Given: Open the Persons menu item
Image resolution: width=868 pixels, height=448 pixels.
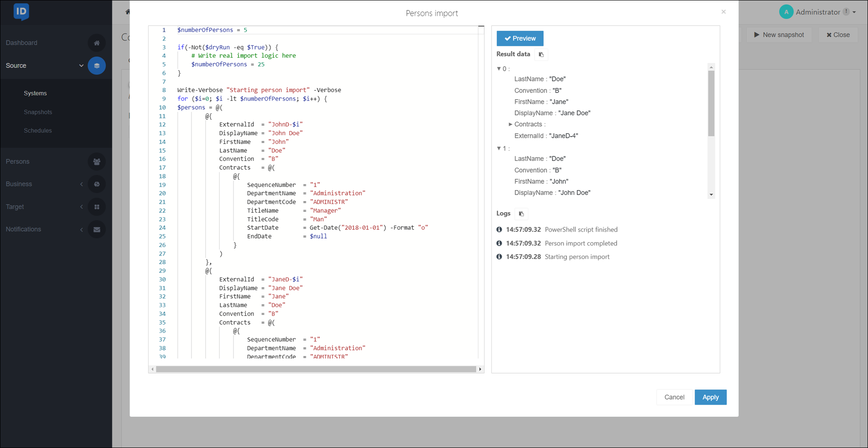Looking at the screenshot, I should [18, 161].
